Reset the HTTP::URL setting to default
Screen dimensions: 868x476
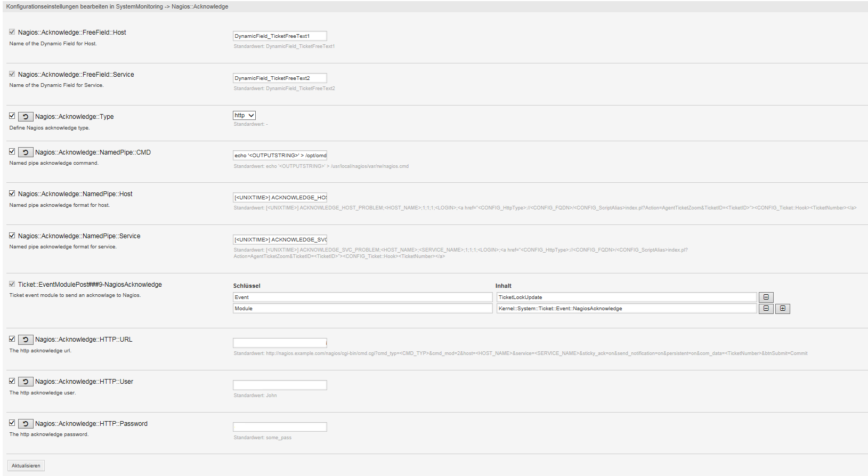tap(26, 340)
